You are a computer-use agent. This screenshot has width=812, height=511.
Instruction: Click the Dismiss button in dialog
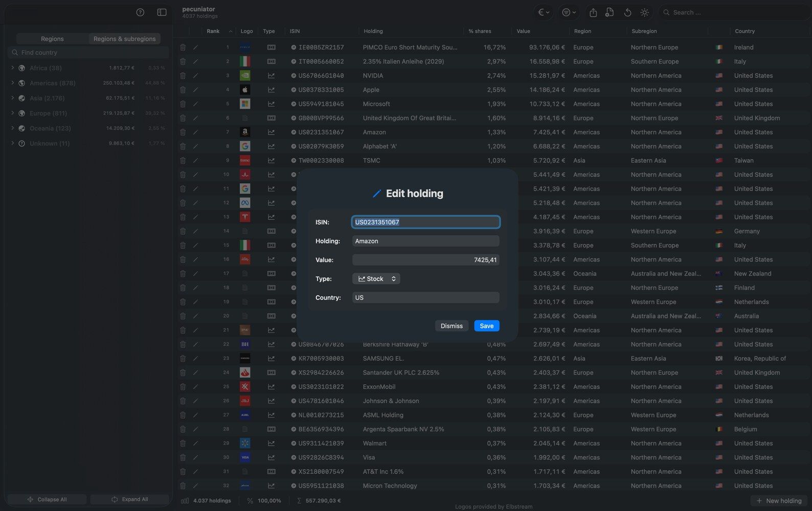click(452, 326)
